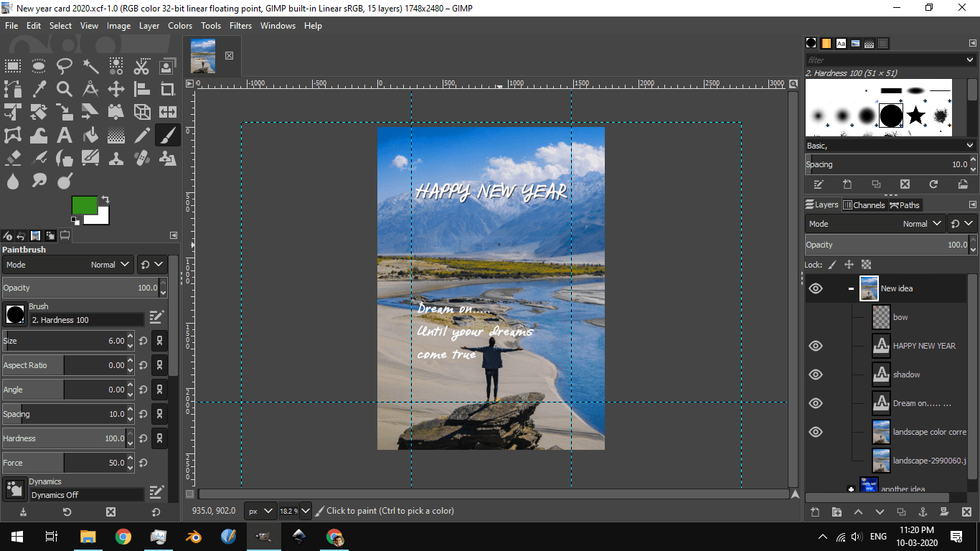This screenshot has height=551, width=980.
Task: Activate the Fuzzy Select tool
Action: pos(90,66)
